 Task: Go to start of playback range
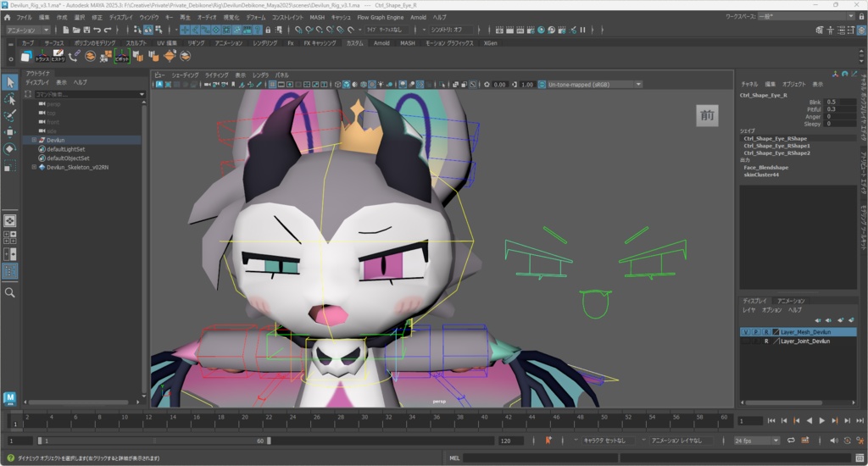[771, 420]
